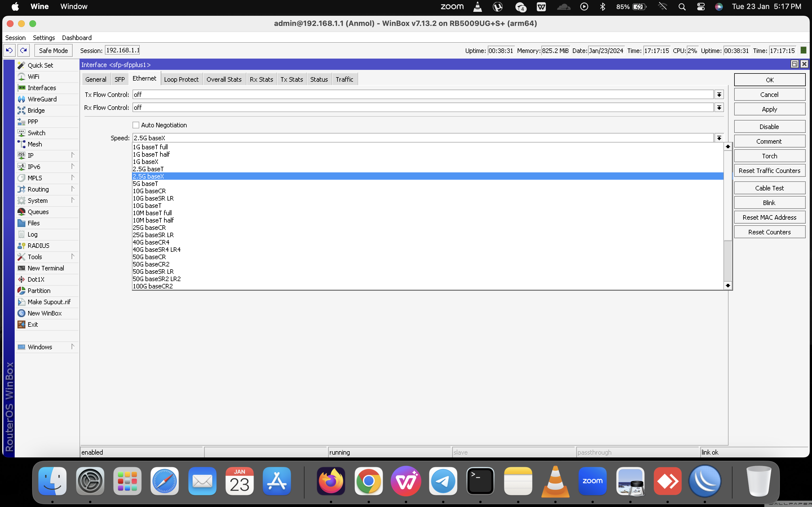
Task: Click the Redo arrow icon in toolbar
Action: point(23,50)
